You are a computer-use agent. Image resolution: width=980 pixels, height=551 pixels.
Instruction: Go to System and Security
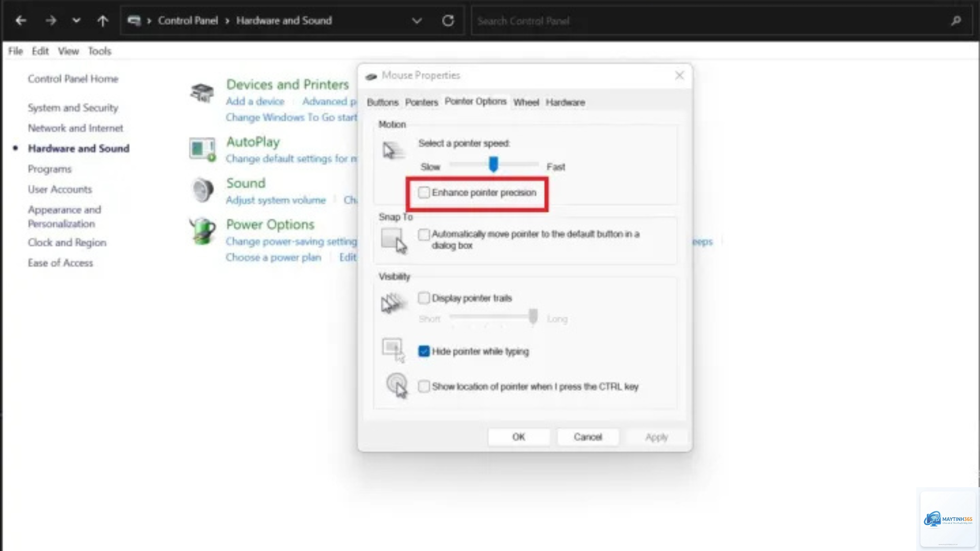pos(73,108)
